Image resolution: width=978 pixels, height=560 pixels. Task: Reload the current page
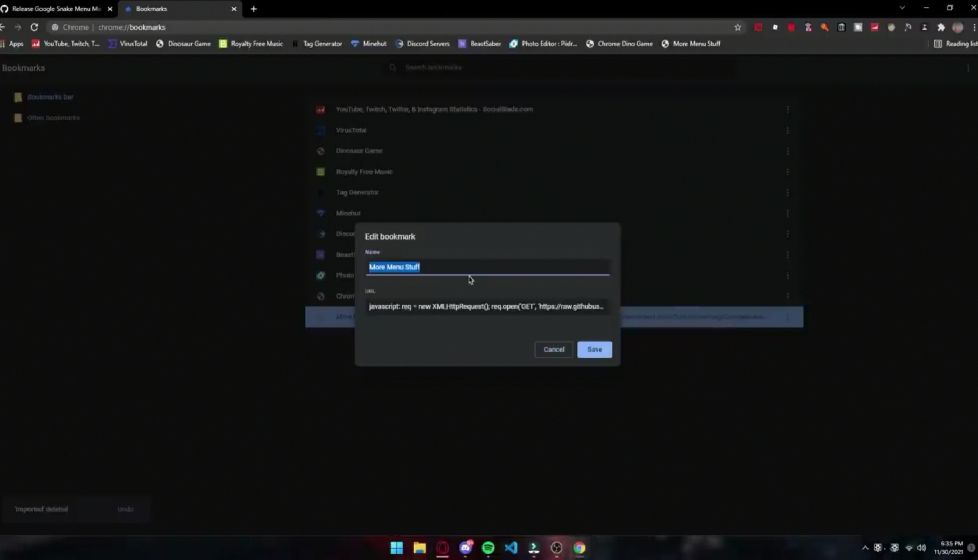click(x=34, y=27)
